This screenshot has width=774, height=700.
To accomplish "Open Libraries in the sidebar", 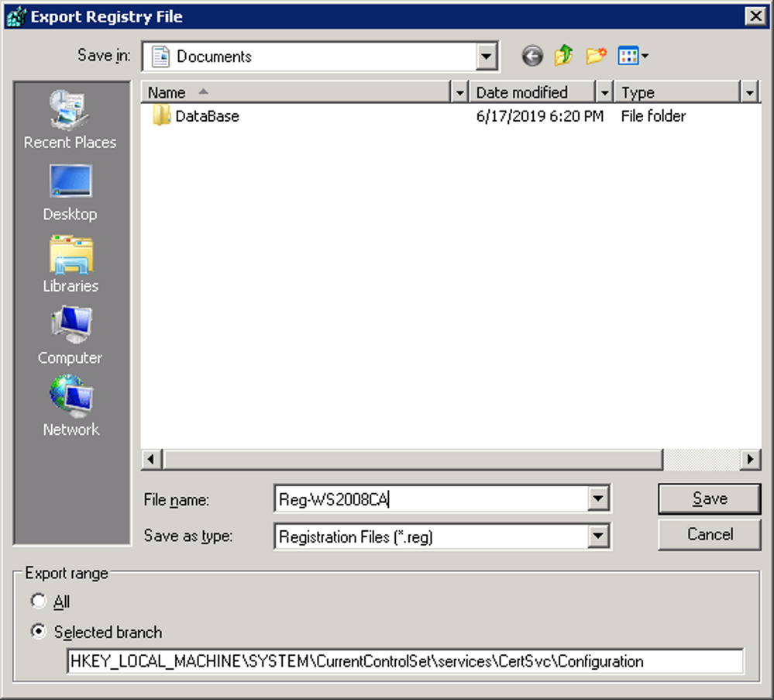I will (70, 264).
